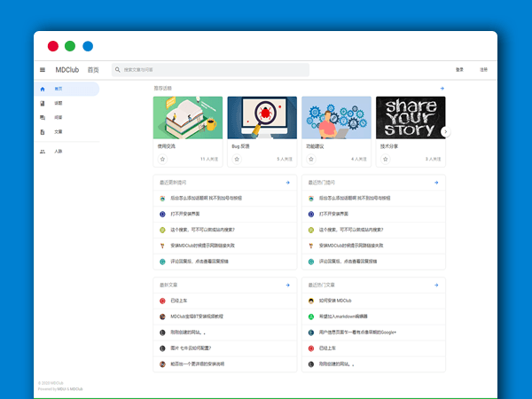Open the people icon in the sidebar
The image size is (532, 399).
pos(43,152)
